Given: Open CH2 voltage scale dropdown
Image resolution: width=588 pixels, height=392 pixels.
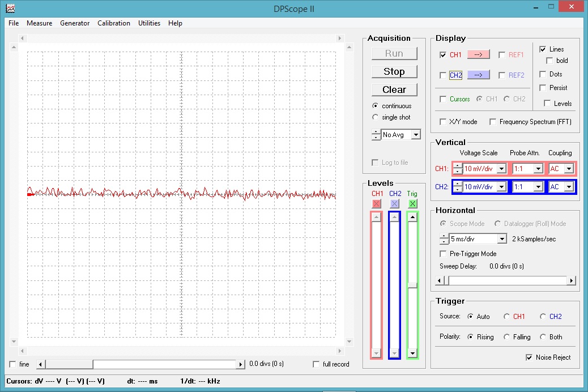Looking at the screenshot, I should [x=502, y=187].
